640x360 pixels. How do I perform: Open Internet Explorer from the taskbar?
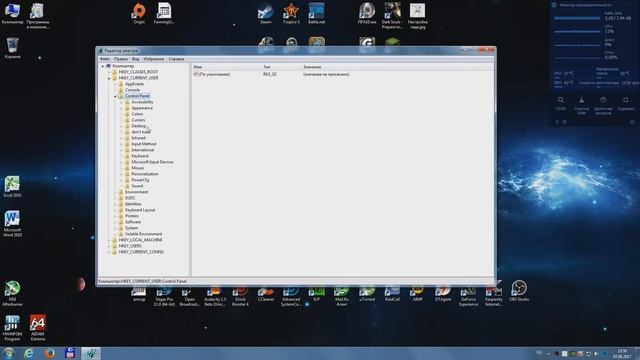[29, 353]
